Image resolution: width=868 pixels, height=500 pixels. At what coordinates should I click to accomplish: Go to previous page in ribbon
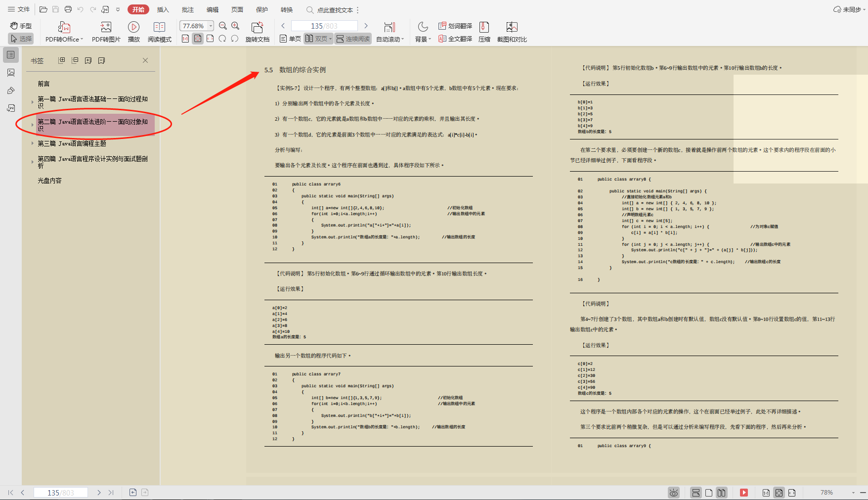click(x=283, y=26)
